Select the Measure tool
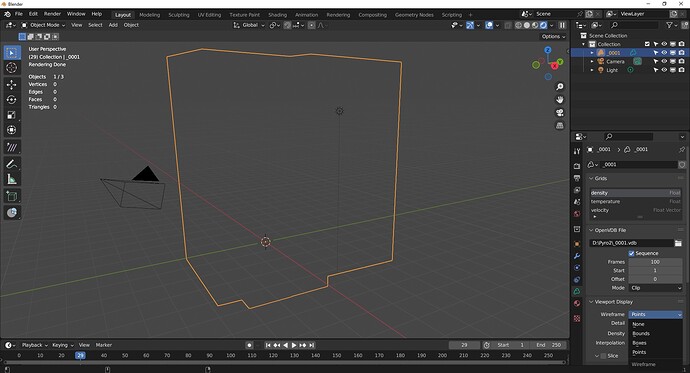The image size is (690, 373). click(x=12, y=179)
